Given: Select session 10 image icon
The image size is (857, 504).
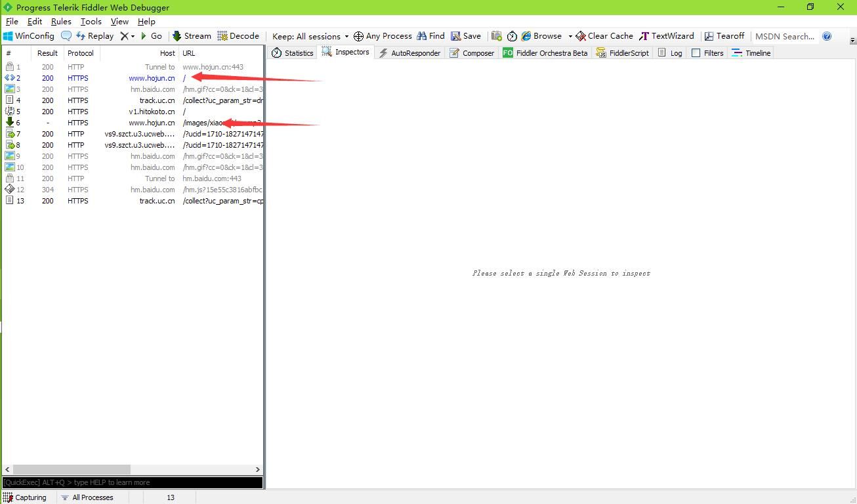Looking at the screenshot, I should point(9,167).
